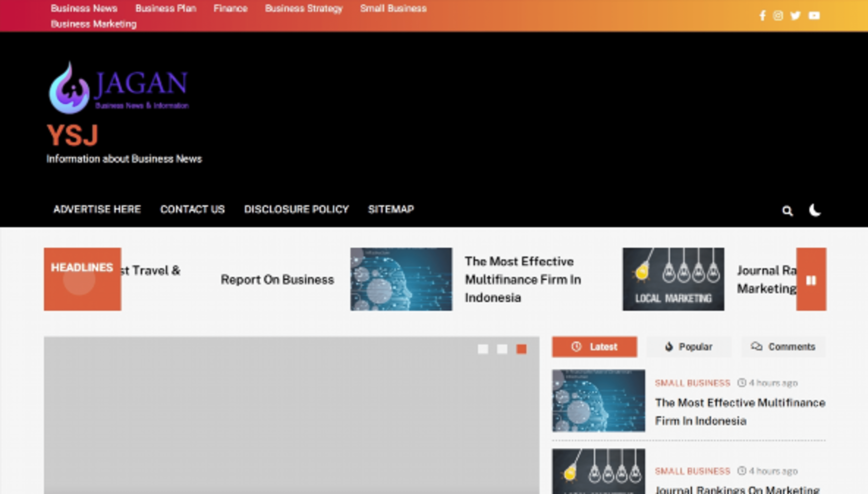Select the Latest tab
The width and height of the screenshot is (868, 494).
pos(594,347)
